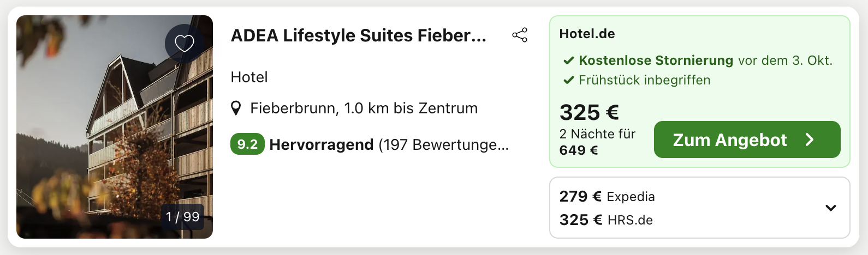Click the Hotel property type label

249,77
